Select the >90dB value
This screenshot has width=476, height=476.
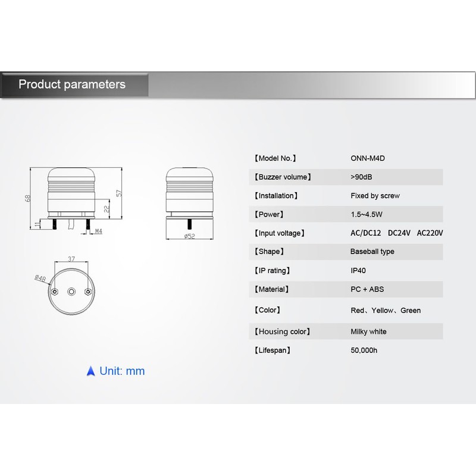click(362, 177)
